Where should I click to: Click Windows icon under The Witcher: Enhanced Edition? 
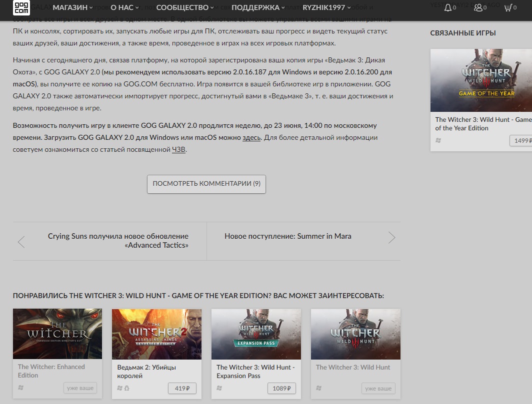pos(20,388)
